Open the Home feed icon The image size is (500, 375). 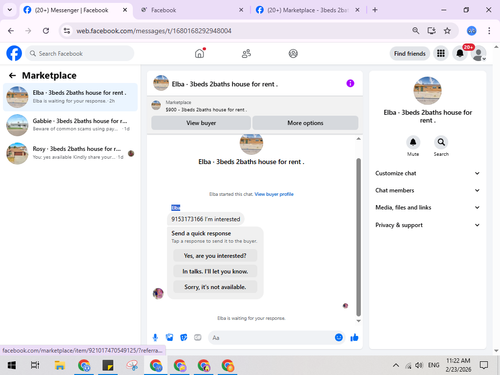point(199,53)
